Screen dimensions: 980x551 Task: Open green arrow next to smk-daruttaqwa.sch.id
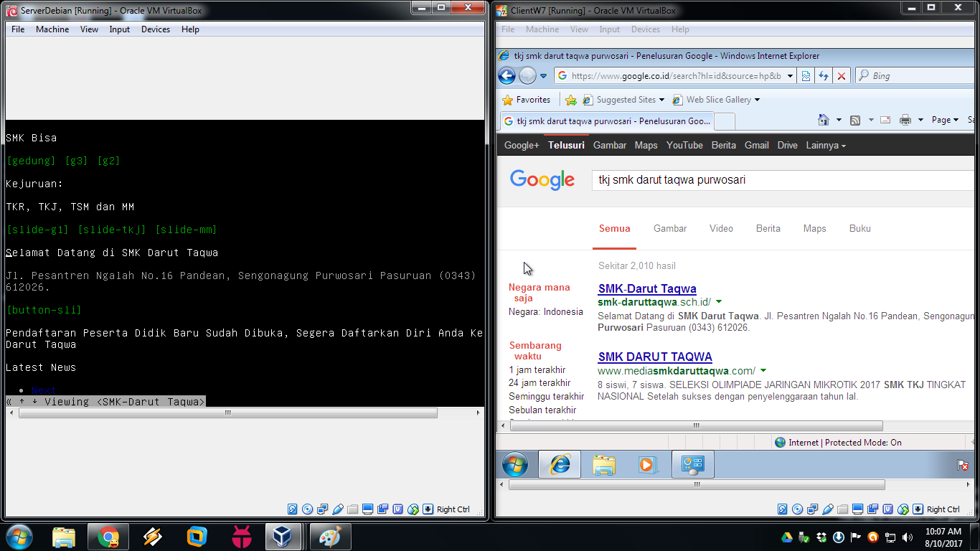[x=719, y=302]
